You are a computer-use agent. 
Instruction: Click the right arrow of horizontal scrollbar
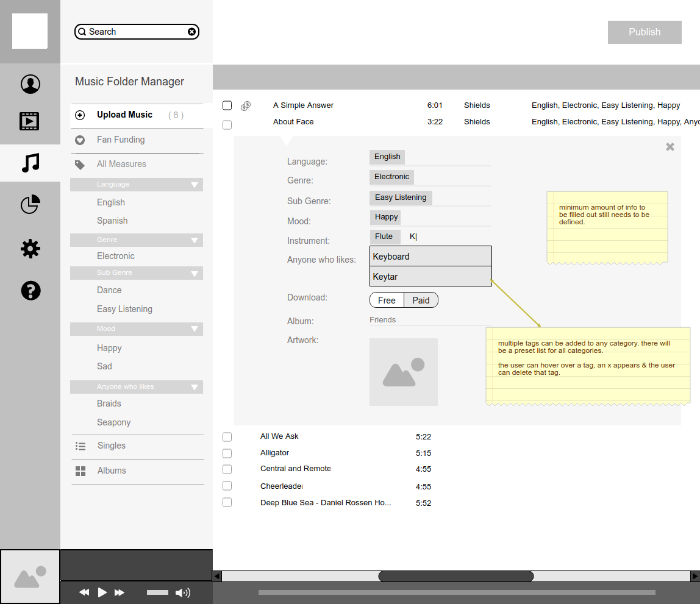[x=695, y=577]
